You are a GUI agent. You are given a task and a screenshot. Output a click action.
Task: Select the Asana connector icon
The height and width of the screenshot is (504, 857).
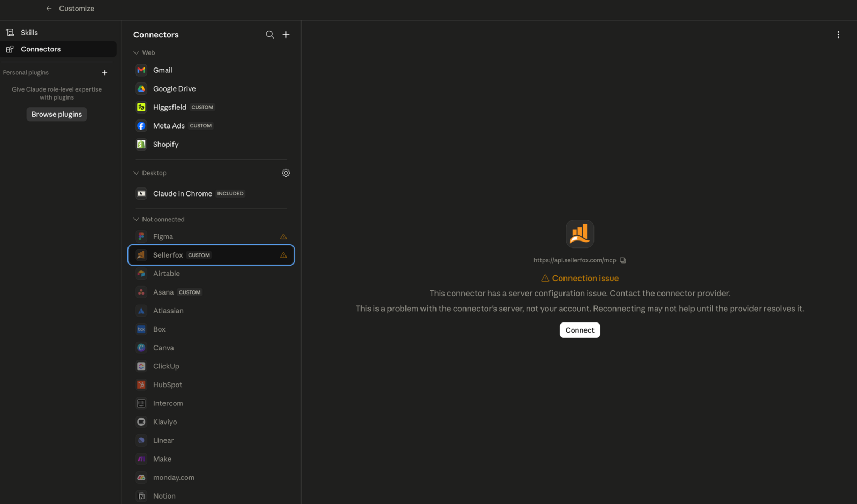[x=141, y=292]
